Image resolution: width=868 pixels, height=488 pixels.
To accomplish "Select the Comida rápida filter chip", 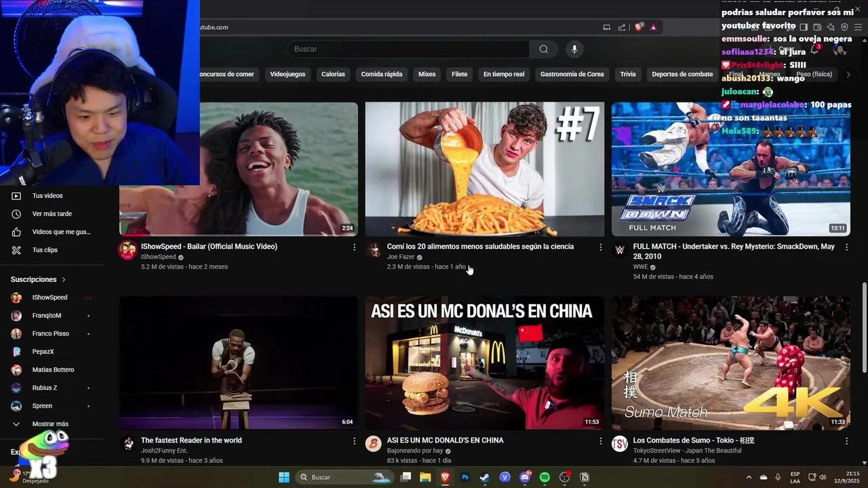I will pyautogui.click(x=382, y=74).
